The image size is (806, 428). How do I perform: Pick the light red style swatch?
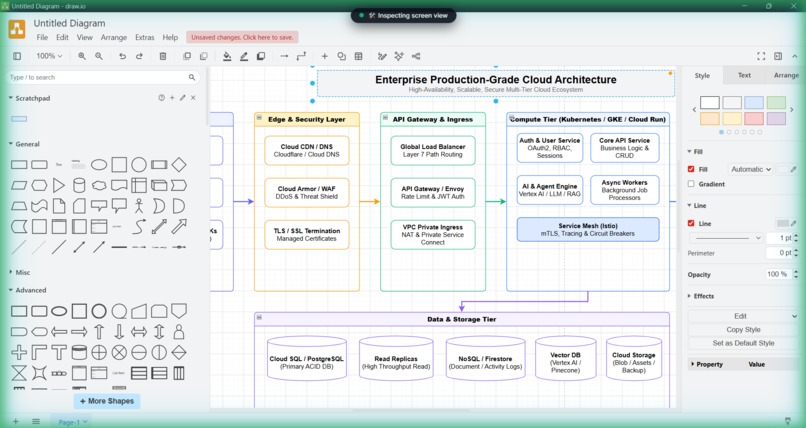754,118
